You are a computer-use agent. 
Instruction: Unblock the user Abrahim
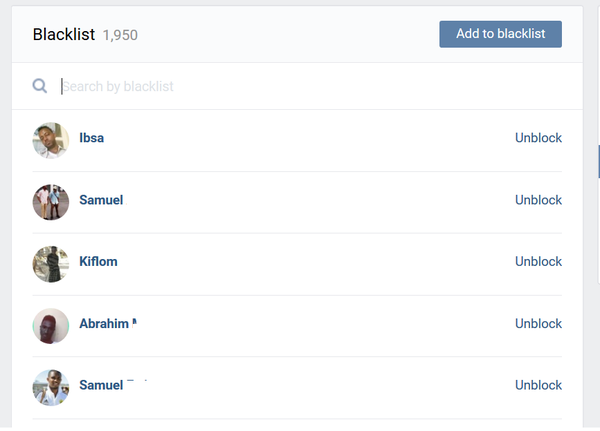[x=538, y=324]
